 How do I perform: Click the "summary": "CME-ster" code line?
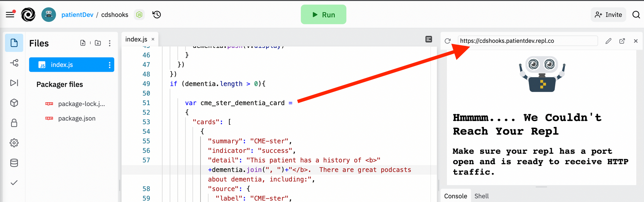pyautogui.click(x=250, y=141)
